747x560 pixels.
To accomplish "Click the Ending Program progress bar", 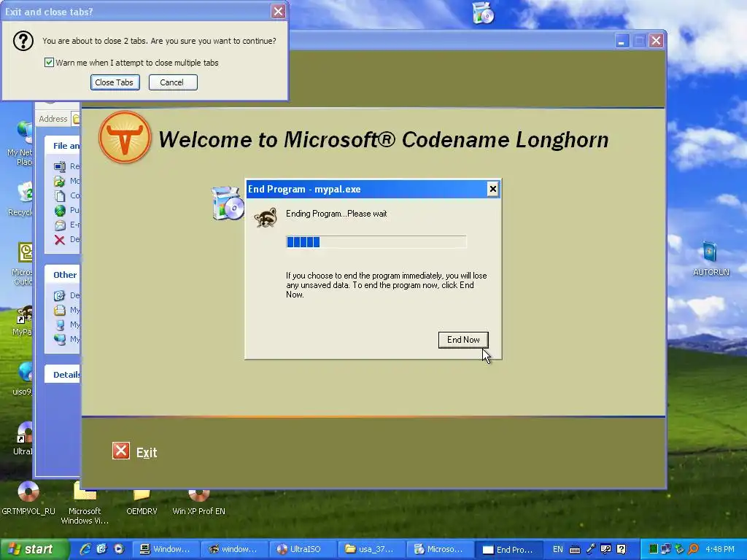I will 376,242.
